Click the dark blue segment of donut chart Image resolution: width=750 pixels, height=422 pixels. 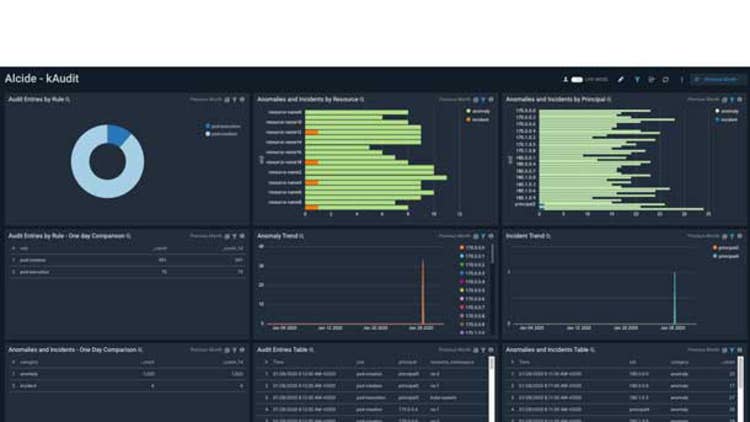click(x=118, y=134)
